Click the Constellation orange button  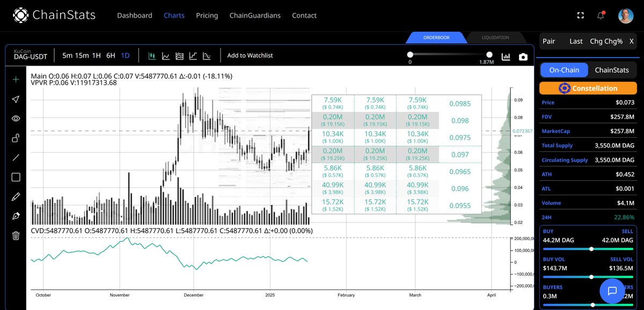point(588,88)
